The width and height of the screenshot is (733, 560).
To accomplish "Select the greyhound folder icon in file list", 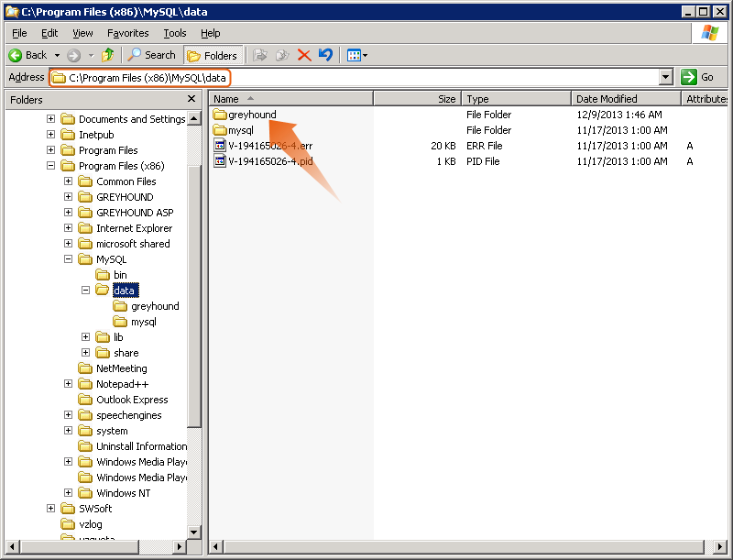I will [219, 115].
